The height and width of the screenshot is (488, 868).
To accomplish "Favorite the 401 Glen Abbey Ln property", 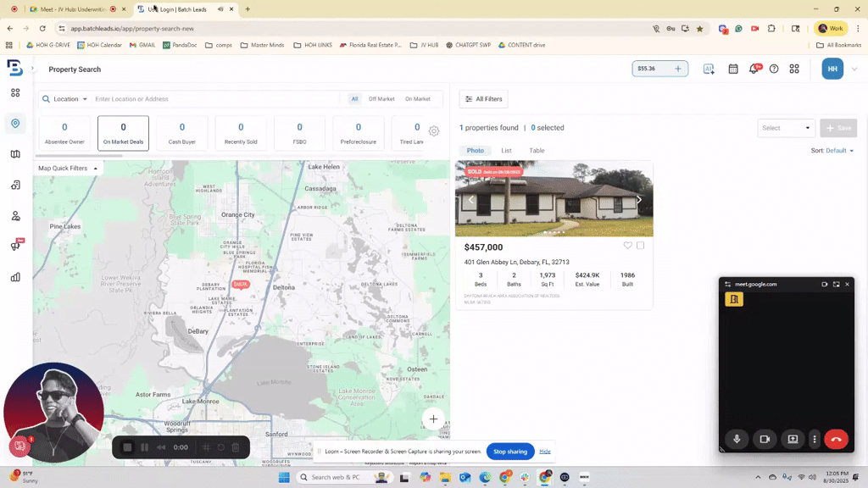I will coord(628,246).
